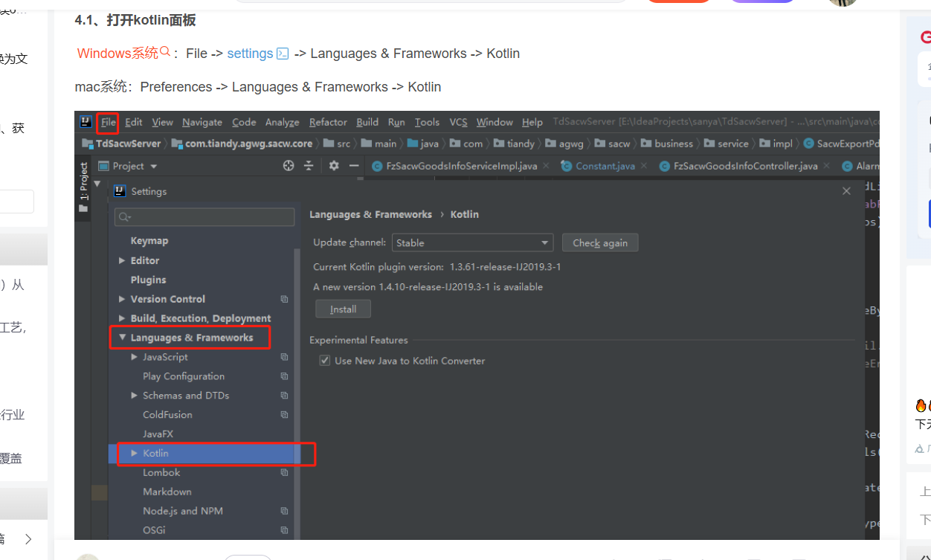The image size is (931, 560).
Task: Click project-level icon beside Version Control
Action: click(284, 299)
